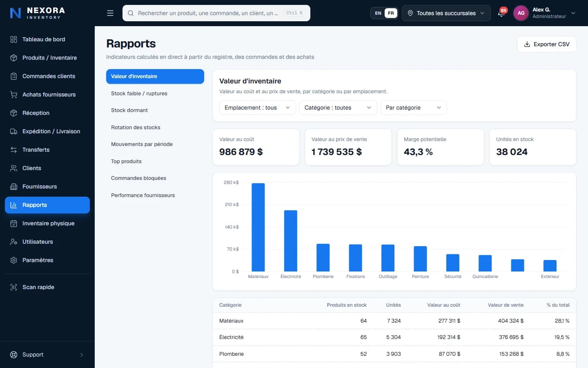Open the Par catégorie grouping dropdown
588x368 pixels.
click(x=414, y=108)
